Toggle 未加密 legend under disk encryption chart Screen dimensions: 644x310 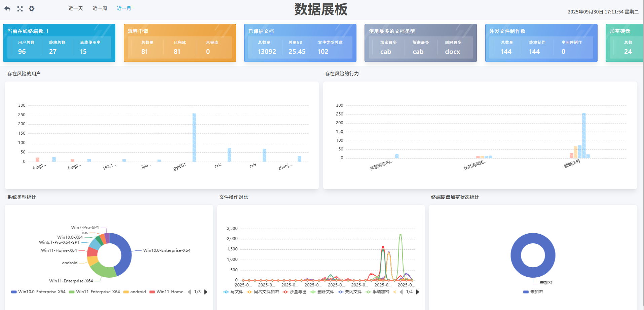(533, 292)
